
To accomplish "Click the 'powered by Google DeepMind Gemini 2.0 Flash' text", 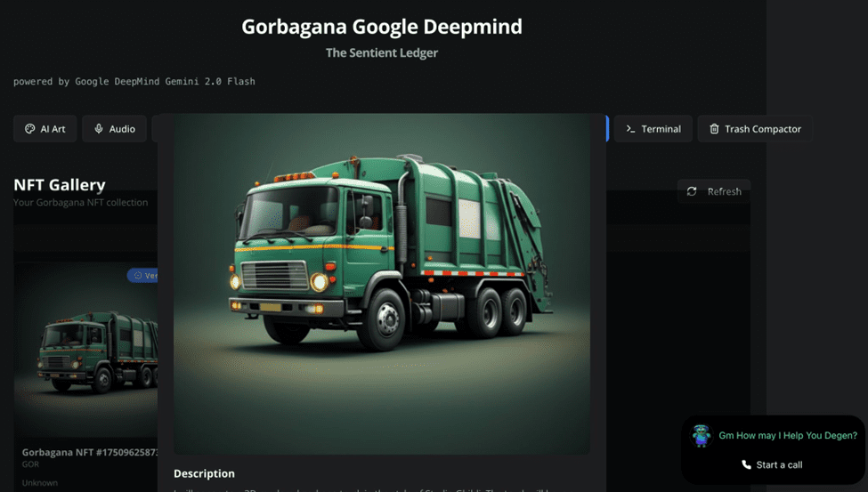I will point(134,81).
